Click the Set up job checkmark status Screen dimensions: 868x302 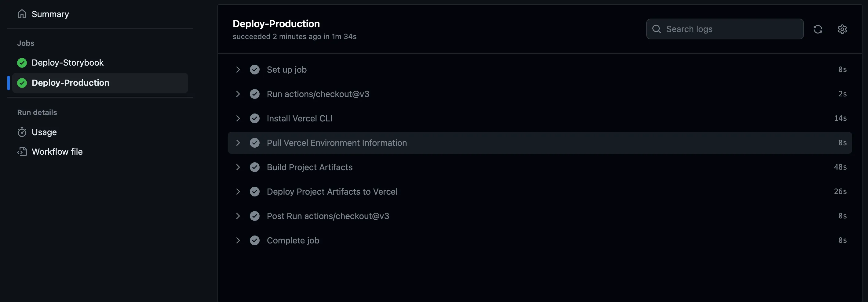point(255,70)
